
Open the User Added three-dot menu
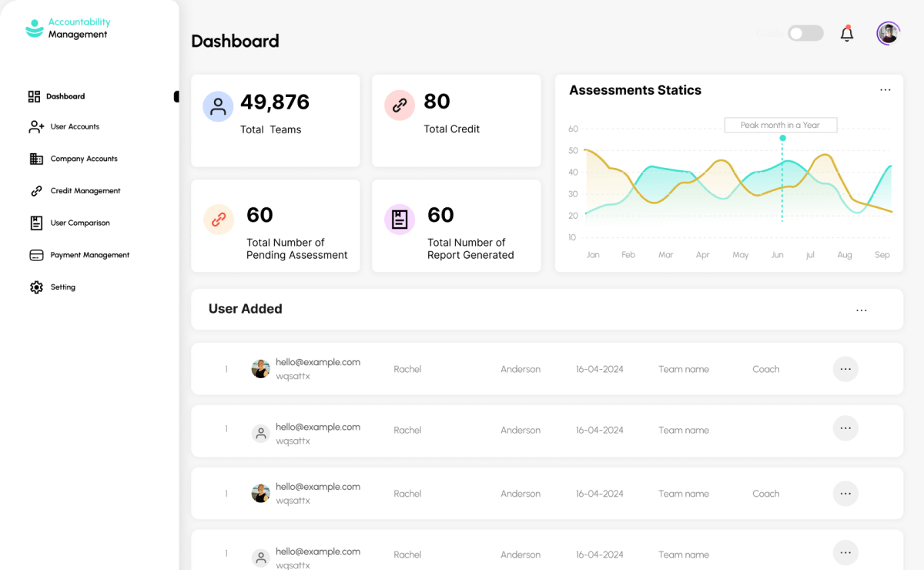[x=862, y=310]
